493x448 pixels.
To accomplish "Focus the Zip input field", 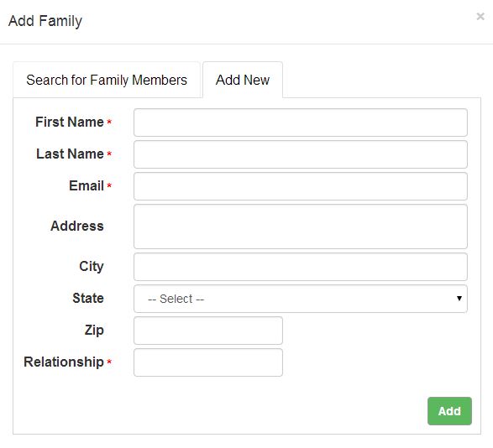I will coord(208,331).
